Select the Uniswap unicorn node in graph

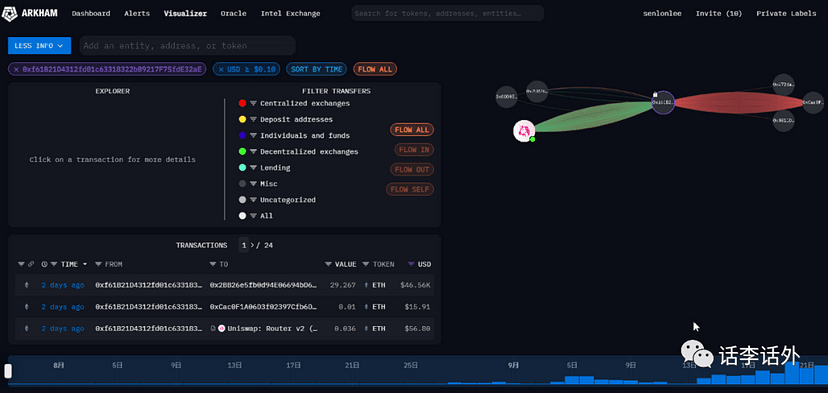(524, 130)
